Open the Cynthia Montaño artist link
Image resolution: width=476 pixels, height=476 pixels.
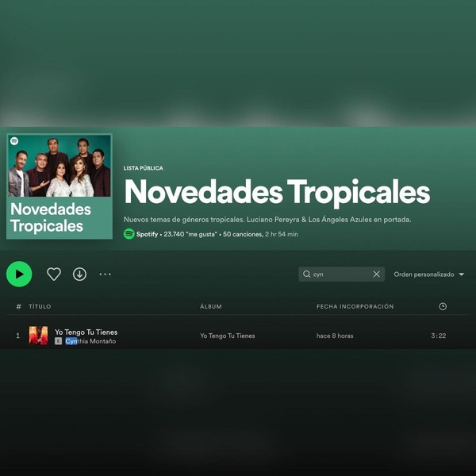pos(90,341)
